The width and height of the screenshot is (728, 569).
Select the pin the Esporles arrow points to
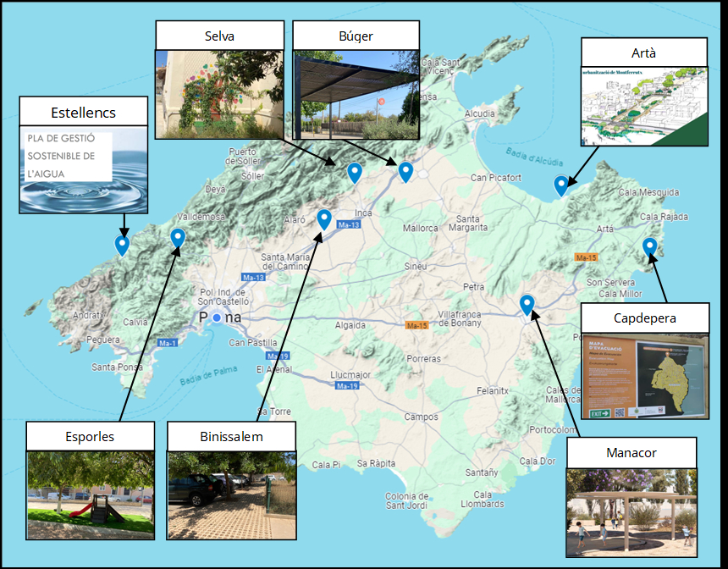tap(178, 239)
